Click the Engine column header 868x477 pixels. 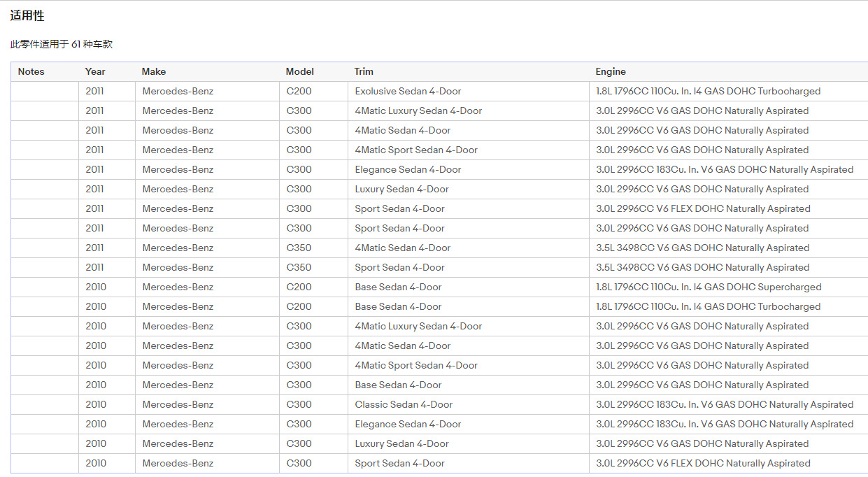pos(611,71)
